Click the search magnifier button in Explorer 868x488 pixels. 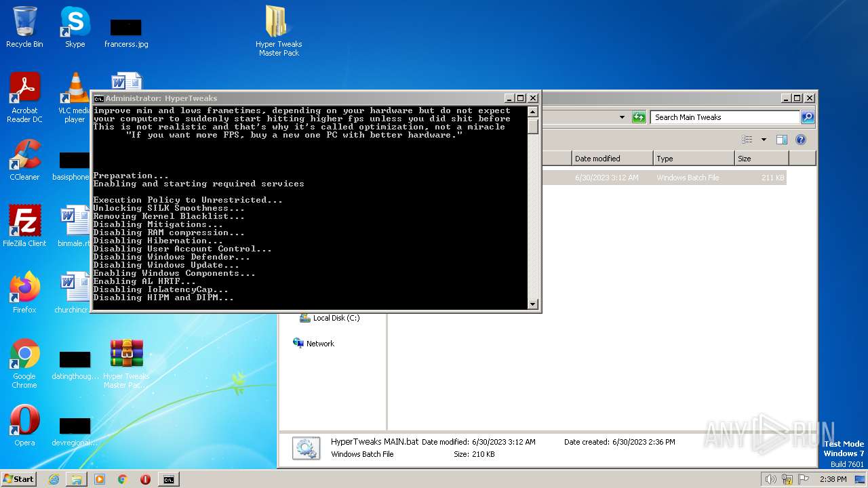click(x=807, y=117)
